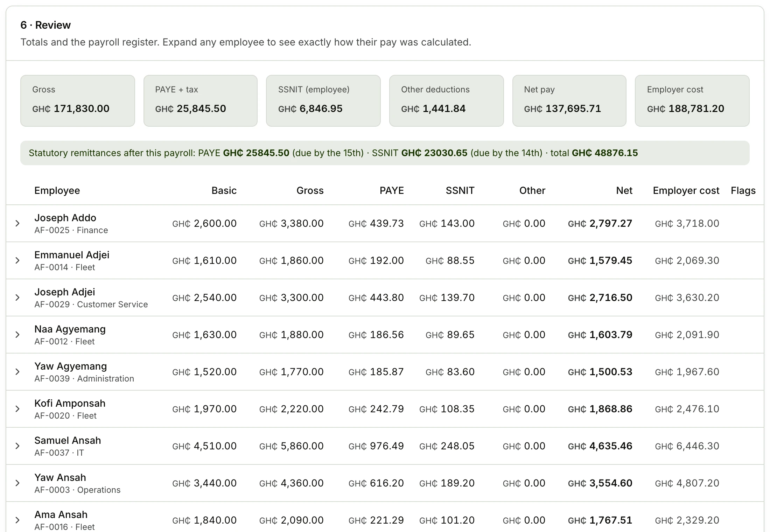
Task: Click the SSNIT column header
Action: pyautogui.click(x=460, y=190)
